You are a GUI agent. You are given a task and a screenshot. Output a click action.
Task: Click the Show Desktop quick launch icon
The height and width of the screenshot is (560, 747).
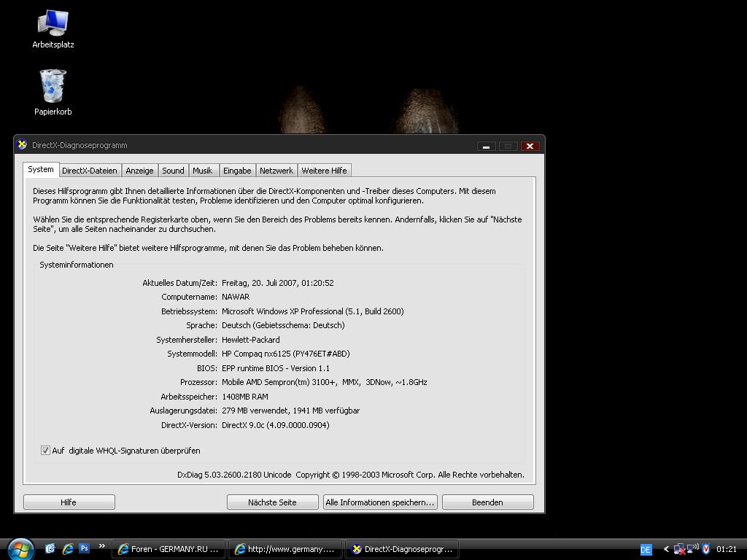pyautogui.click(x=50, y=548)
